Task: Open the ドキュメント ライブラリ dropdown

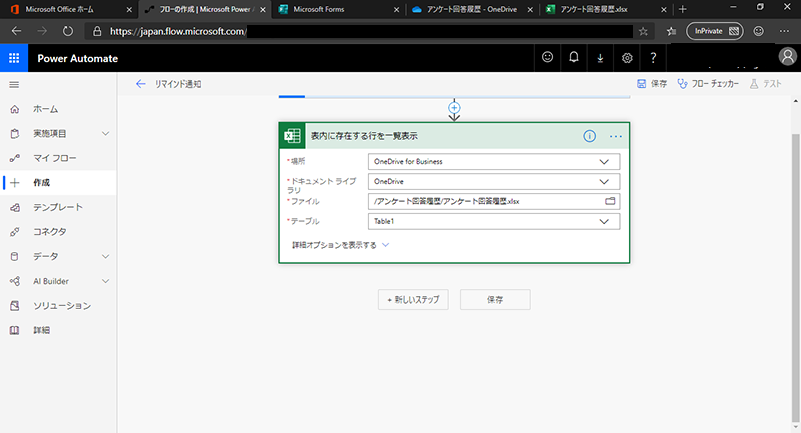Action: coord(493,181)
